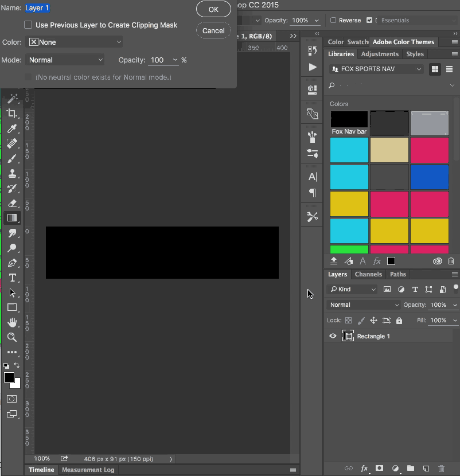
Task: Open the Character panel
Action: pyautogui.click(x=311, y=178)
